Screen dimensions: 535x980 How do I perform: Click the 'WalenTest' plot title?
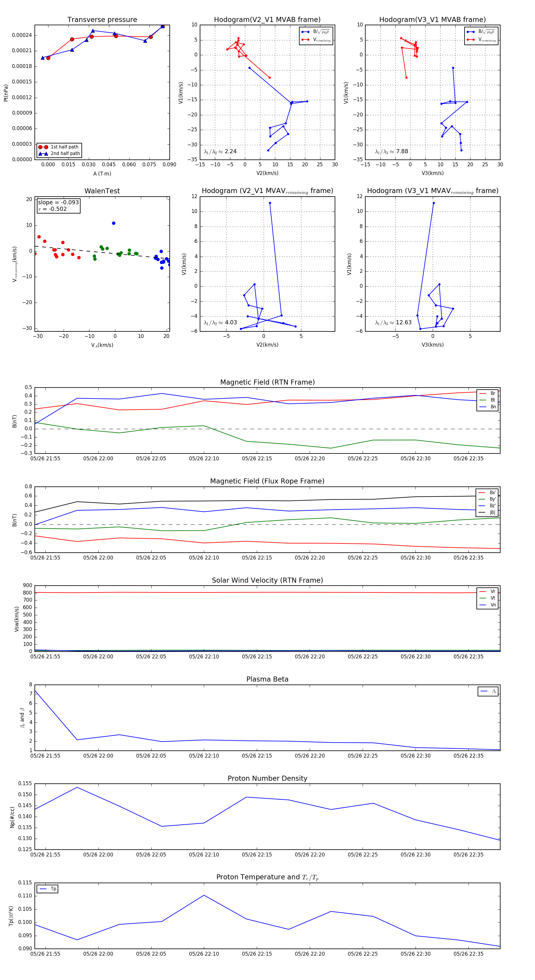coord(102,191)
